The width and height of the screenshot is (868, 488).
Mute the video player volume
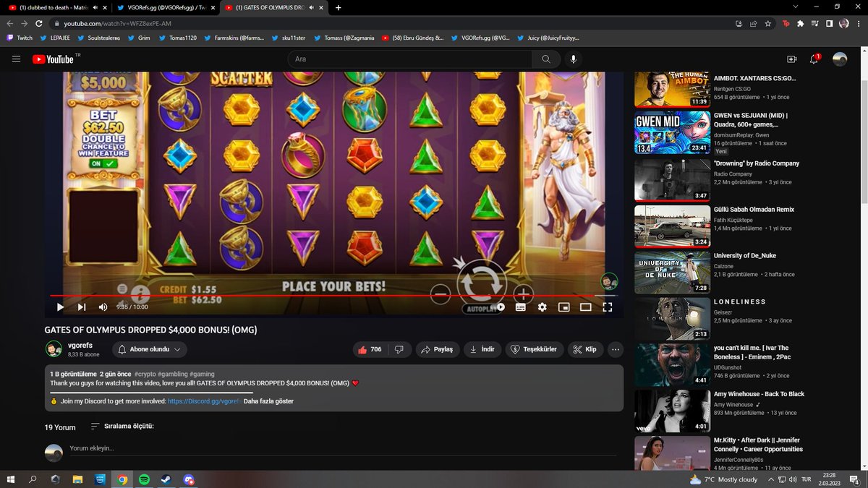pyautogui.click(x=103, y=307)
